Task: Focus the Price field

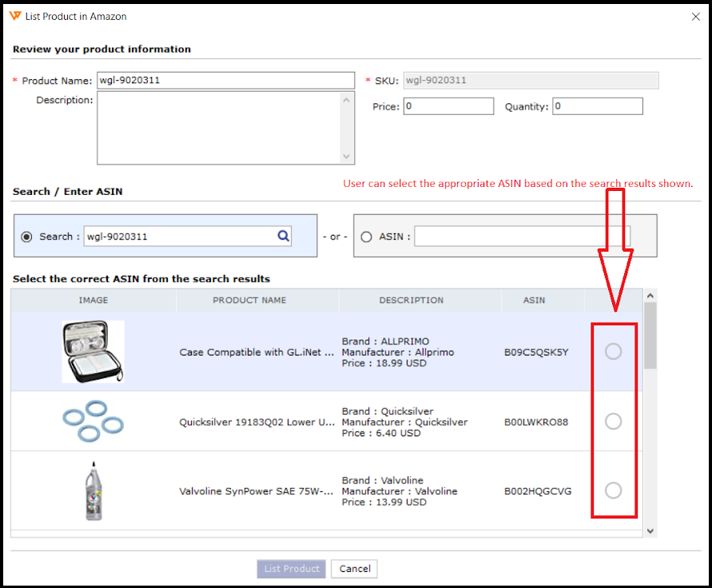Action: (448, 106)
